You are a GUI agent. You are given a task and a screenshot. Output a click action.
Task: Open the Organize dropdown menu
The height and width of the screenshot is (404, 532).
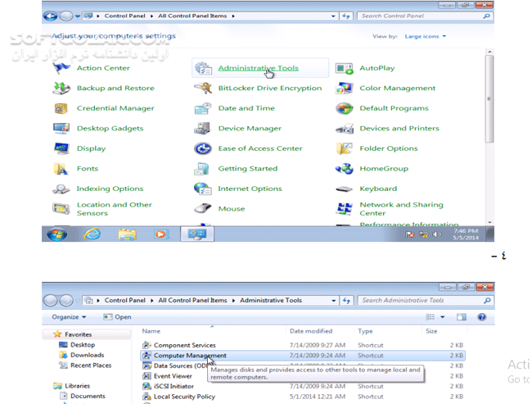point(69,317)
